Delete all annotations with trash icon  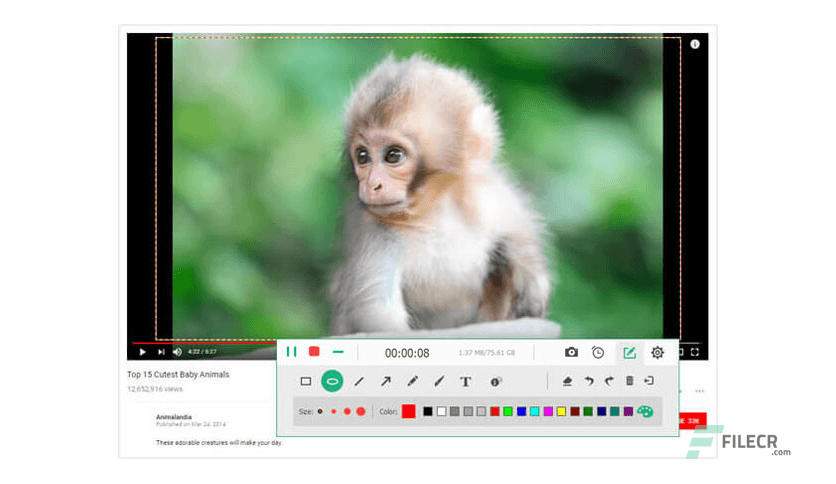point(630,381)
